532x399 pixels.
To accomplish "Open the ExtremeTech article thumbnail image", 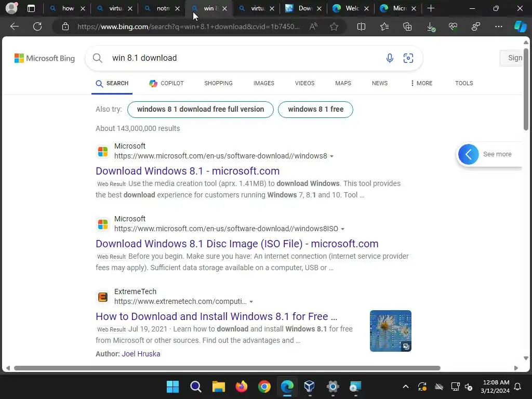I will (x=391, y=331).
